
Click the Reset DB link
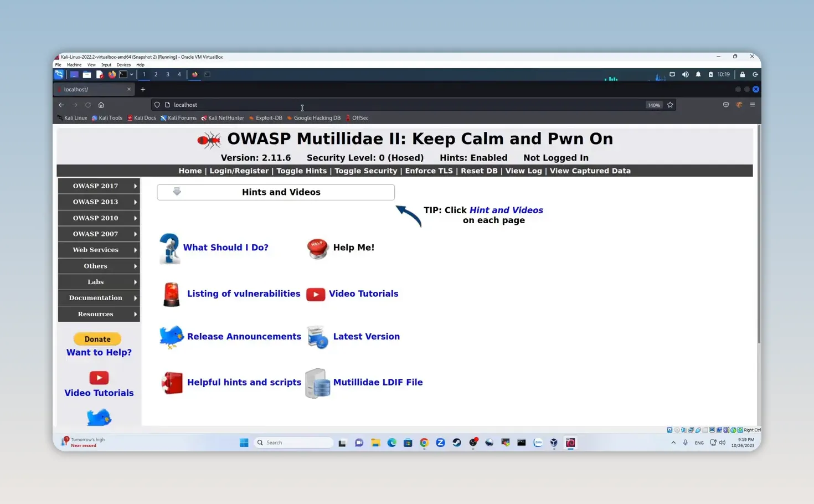click(x=479, y=171)
